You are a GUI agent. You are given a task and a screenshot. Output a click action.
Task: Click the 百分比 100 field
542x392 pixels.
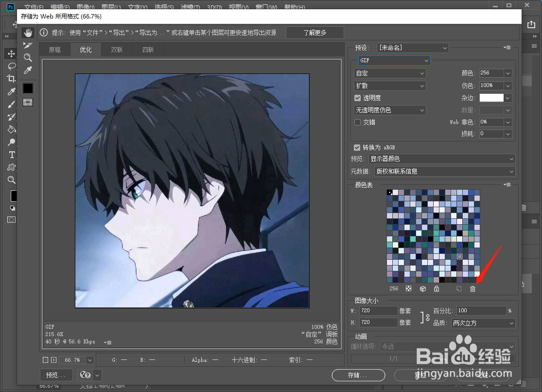coord(482,311)
